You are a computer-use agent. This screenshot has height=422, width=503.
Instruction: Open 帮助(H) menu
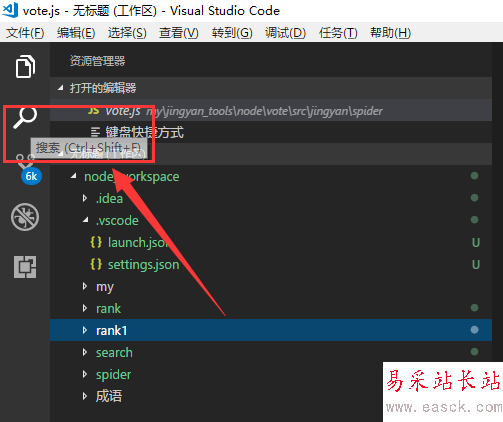click(x=390, y=33)
